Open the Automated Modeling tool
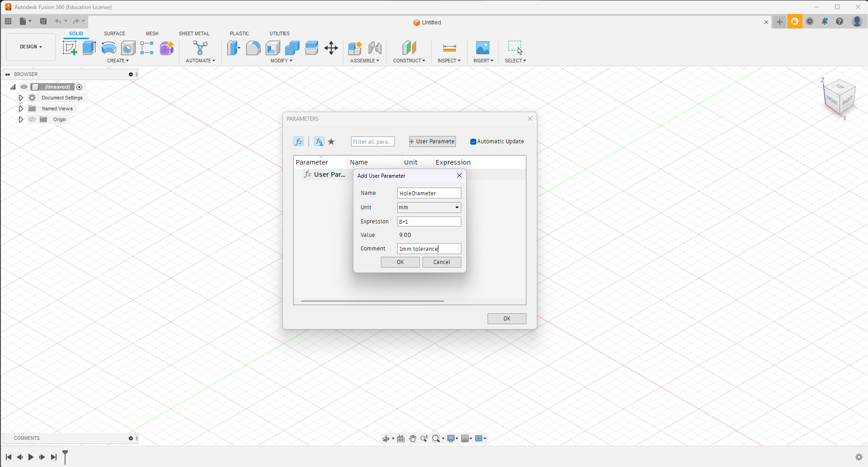Image resolution: width=868 pixels, height=467 pixels. (x=200, y=48)
